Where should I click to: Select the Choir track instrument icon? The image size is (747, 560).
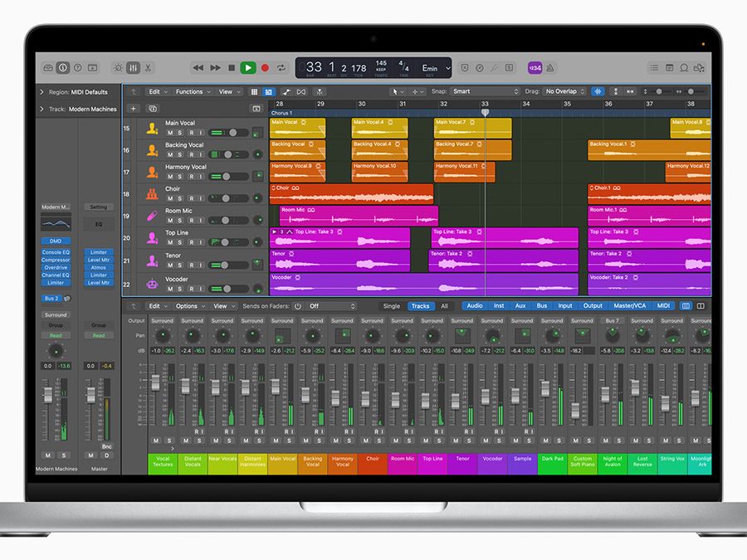coord(152,194)
